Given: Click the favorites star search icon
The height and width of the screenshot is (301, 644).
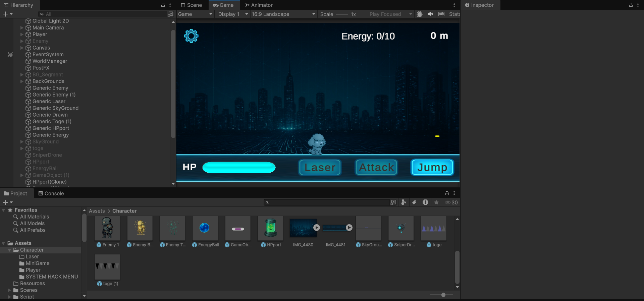Looking at the screenshot, I should [x=436, y=202].
